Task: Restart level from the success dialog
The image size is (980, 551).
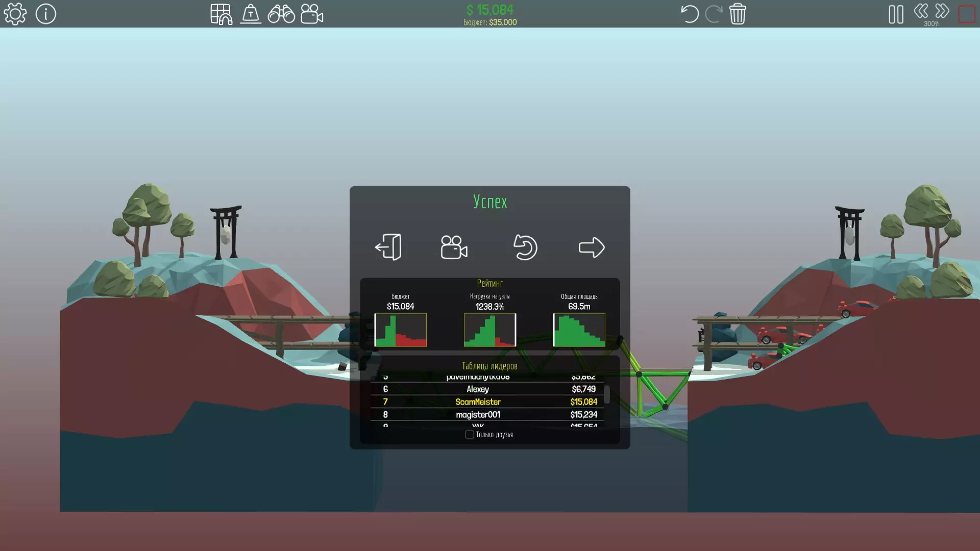Action: click(x=525, y=247)
